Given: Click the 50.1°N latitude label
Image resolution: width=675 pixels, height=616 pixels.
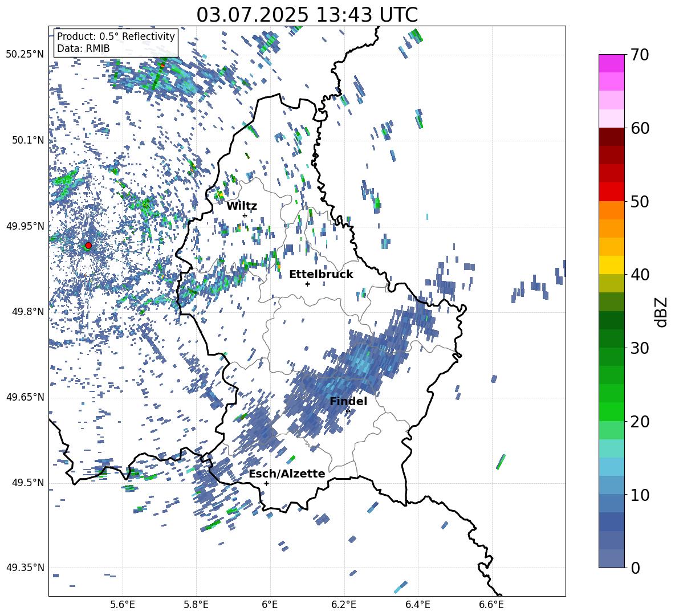Looking at the screenshot, I should (28, 140).
